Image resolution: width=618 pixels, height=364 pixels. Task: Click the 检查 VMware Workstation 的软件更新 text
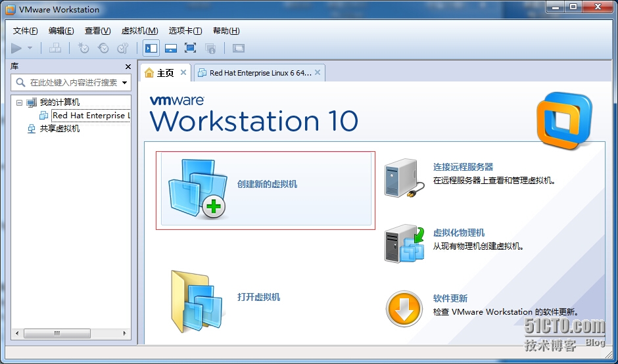click(506, 312)
